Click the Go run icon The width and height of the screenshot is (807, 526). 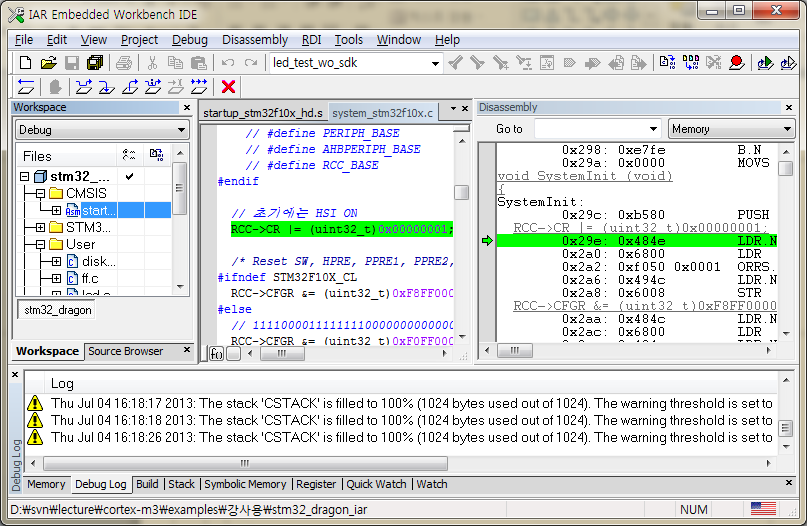point(199,86)
